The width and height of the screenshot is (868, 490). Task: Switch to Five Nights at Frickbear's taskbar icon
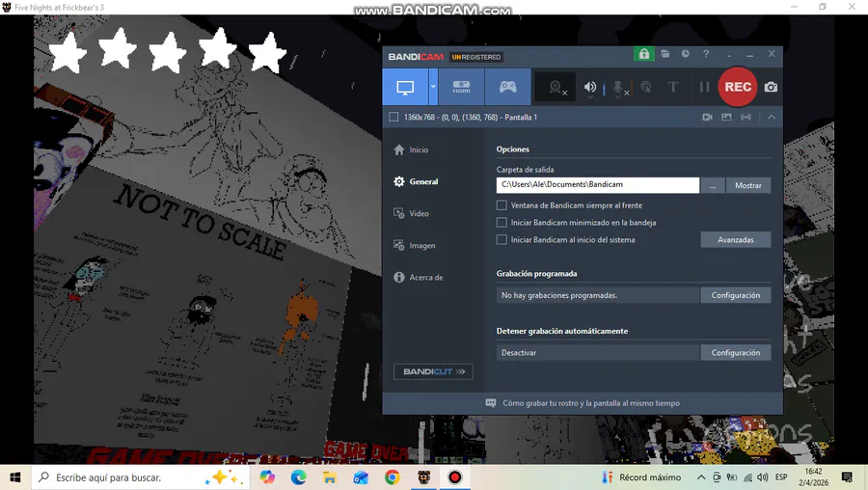coord(424,477)
